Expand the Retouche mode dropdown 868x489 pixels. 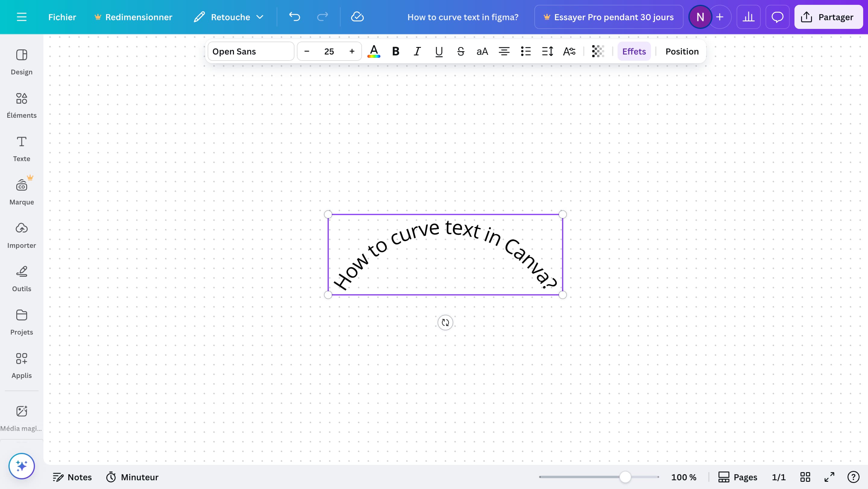[x=229, y=17]
